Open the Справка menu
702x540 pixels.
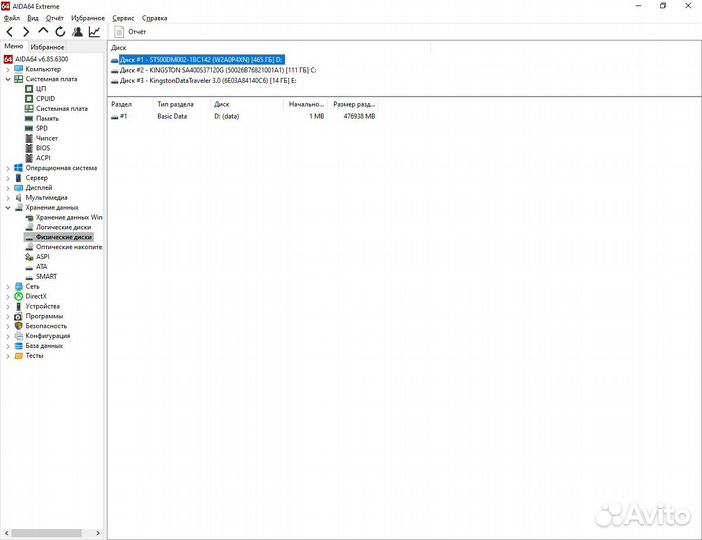point(154,18)
